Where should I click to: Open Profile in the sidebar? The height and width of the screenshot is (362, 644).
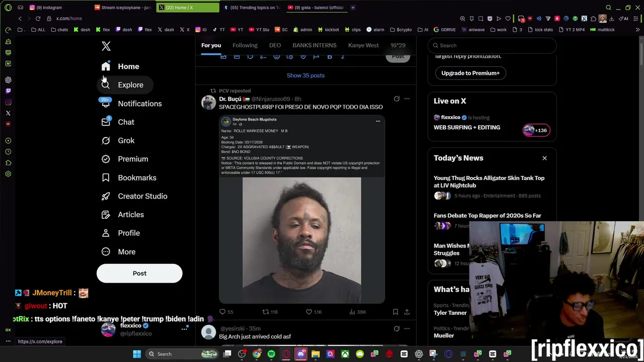coord(121,233)
